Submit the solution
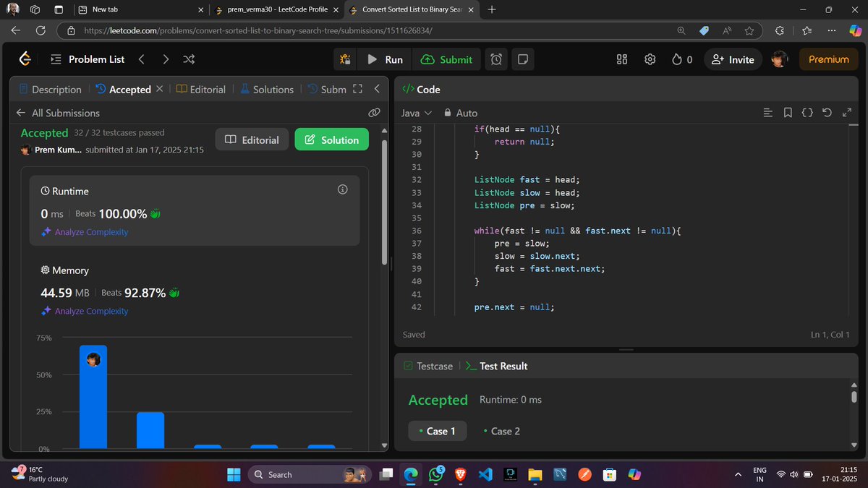Screen dimensions: 868x488 pos(446,59)
